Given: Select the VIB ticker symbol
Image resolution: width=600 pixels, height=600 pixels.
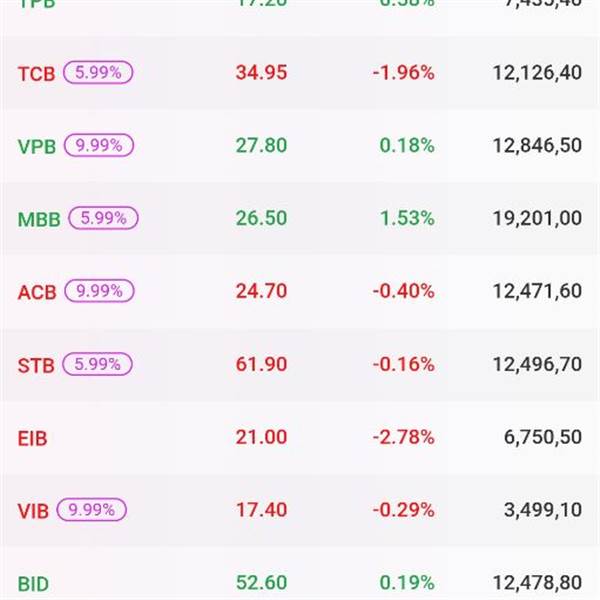Looking at the screenshot, I should tap(33, 510).
